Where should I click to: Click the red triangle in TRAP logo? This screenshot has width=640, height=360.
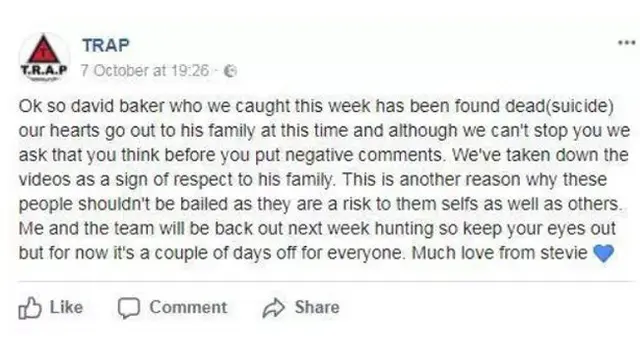[x=43, y=49]
